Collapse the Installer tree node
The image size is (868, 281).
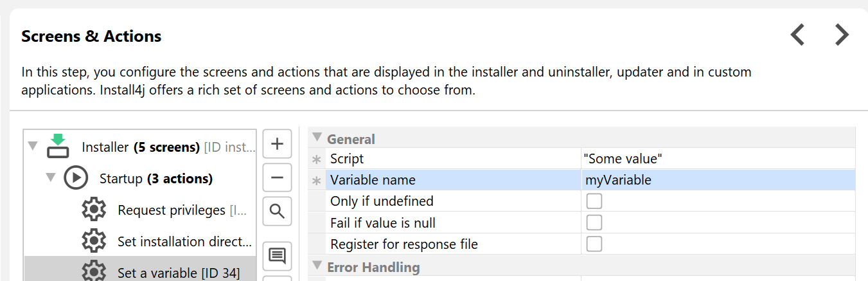pyautogui.click(x=33, y=147)
